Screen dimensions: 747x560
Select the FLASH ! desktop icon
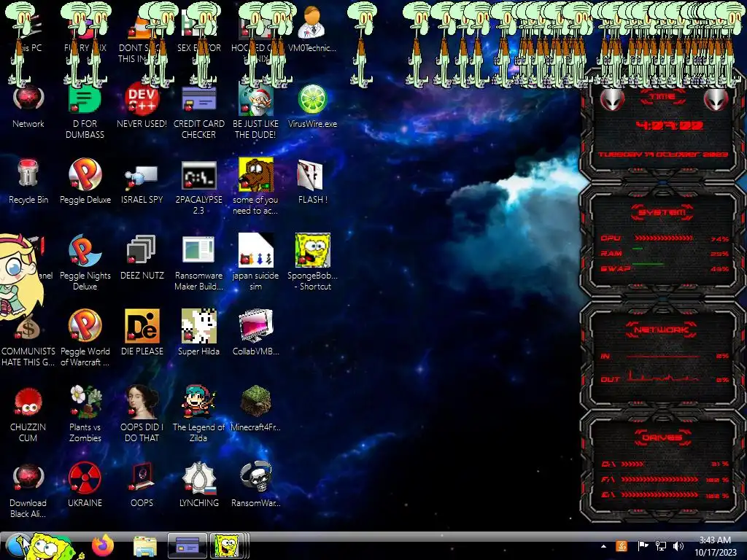tap(312, 182)
